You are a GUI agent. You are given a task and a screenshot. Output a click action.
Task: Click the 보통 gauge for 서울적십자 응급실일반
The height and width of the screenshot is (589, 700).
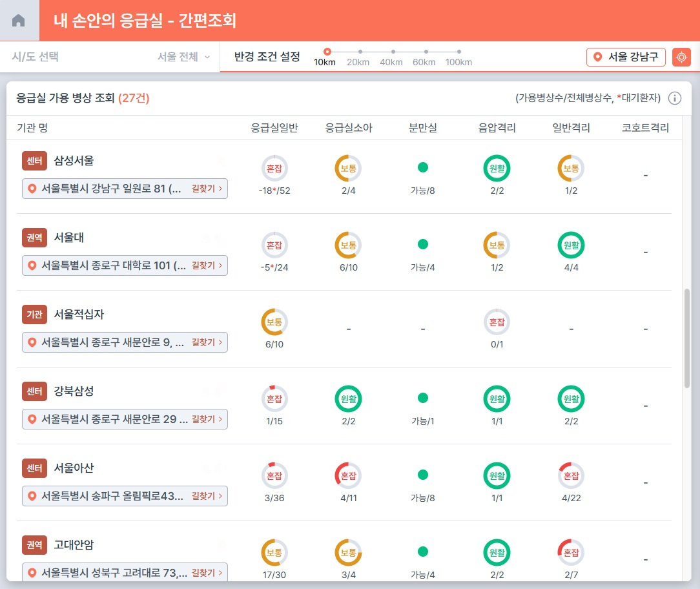274,322
